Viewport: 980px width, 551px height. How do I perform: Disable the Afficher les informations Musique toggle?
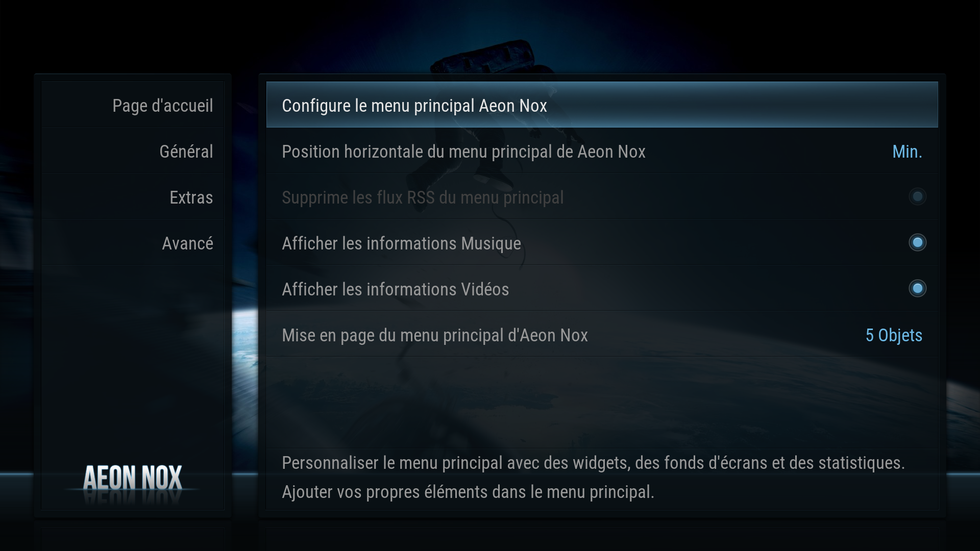[x=917, y=242]
